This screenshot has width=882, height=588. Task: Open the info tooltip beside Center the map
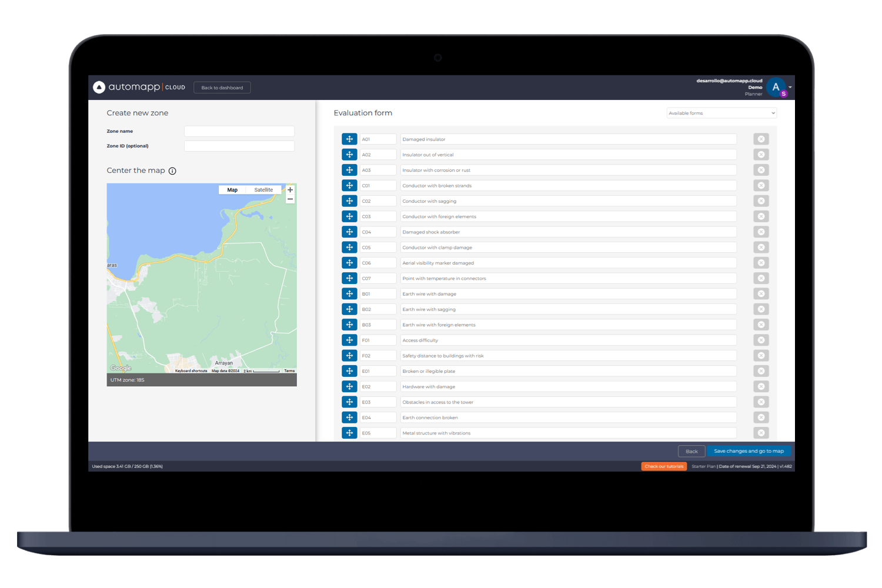tap(172, 171)
